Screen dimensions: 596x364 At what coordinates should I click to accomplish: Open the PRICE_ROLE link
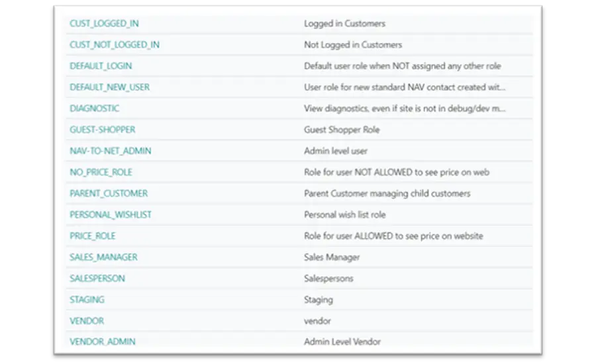coord(92,236)
